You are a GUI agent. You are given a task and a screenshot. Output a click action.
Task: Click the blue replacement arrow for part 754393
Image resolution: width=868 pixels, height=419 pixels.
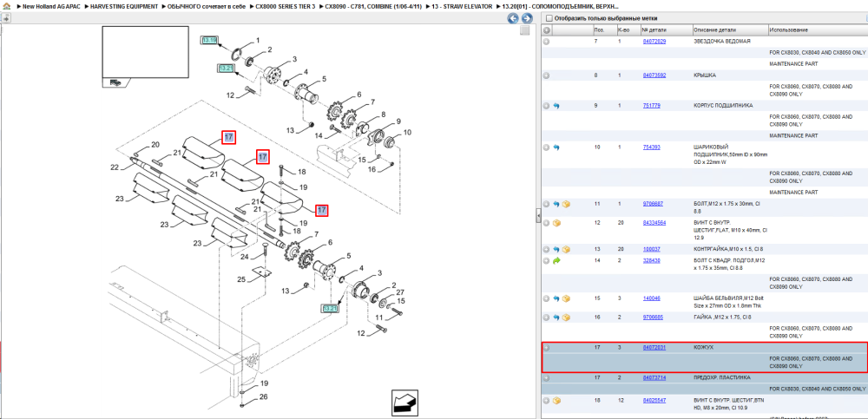coord(557,147)
